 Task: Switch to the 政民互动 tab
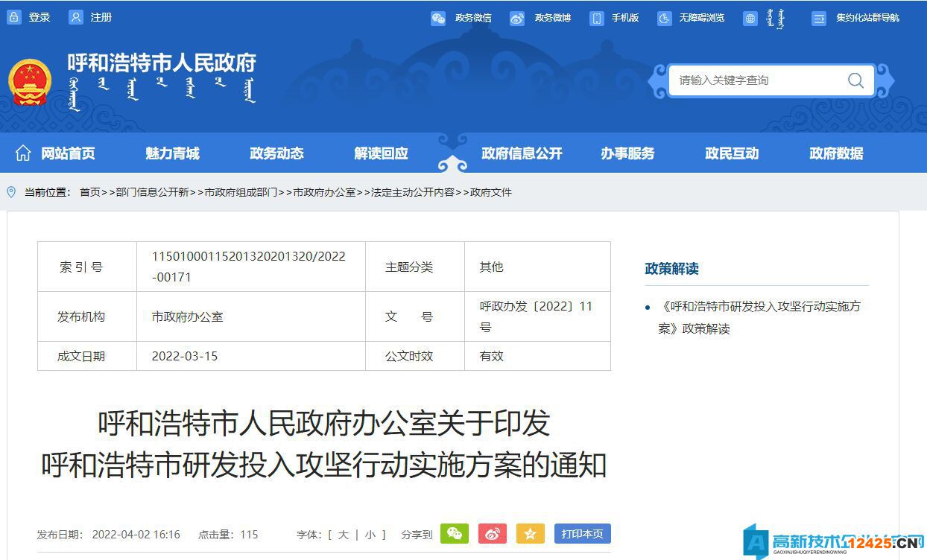click(x=732, y=153)
